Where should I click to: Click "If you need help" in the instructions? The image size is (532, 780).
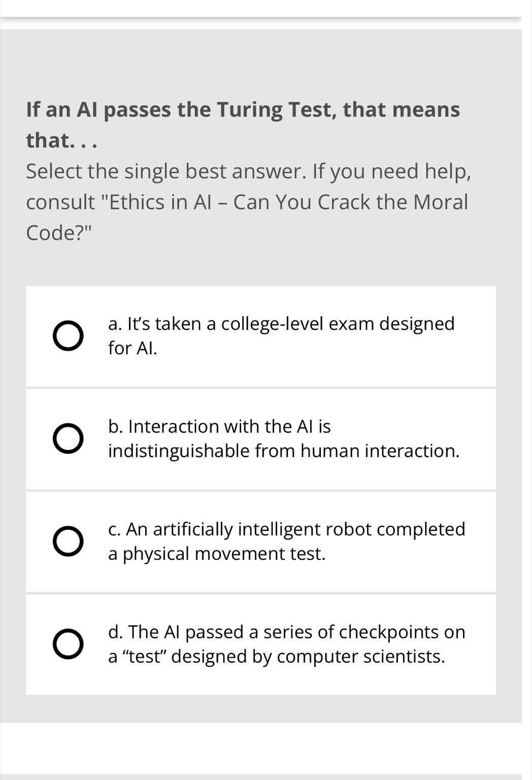point(391,172)
